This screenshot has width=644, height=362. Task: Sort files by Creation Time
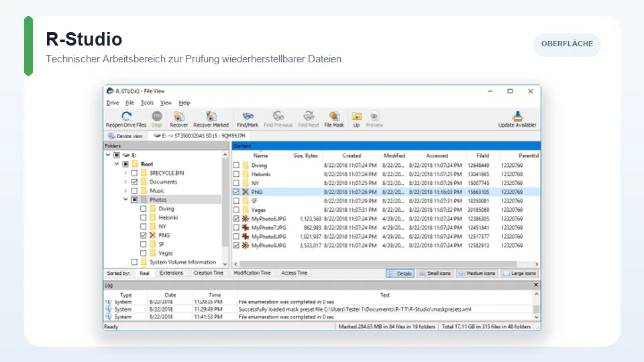tap(208, 273)
